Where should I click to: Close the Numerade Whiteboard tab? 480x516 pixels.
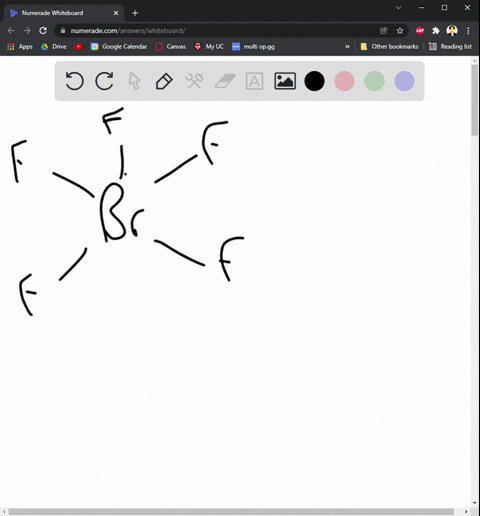click(x=116, y=13)
